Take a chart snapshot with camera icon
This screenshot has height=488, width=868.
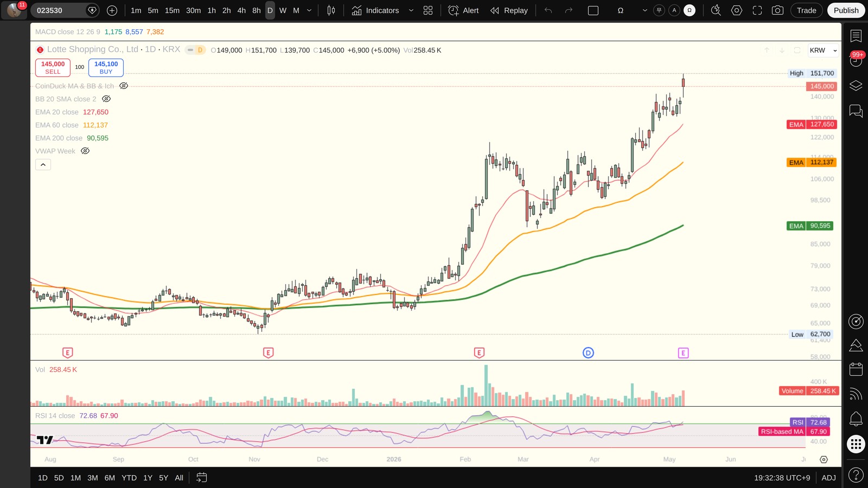(777, 10)
